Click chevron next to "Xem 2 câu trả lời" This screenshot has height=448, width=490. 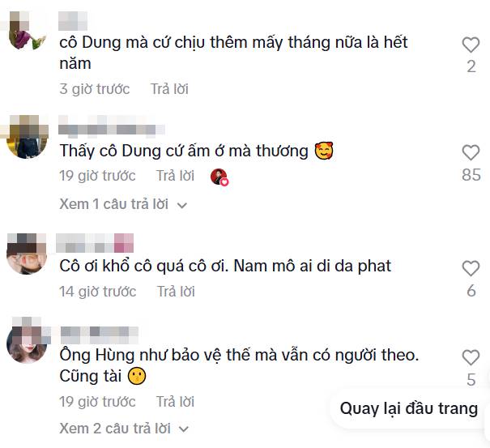click(x=182, y=429)
